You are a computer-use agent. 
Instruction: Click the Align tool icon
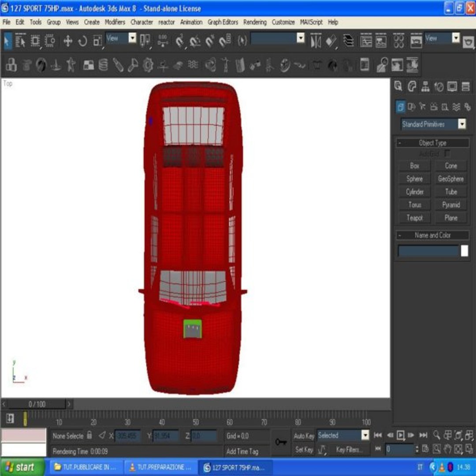pyautogui.click(x=331, y=41)
